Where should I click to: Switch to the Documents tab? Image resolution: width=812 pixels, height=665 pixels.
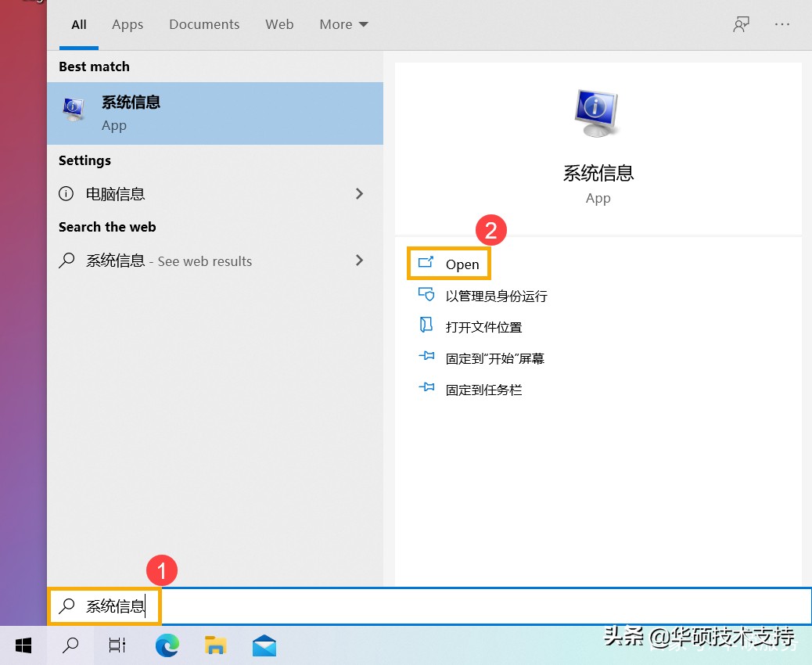coord(203,24)
